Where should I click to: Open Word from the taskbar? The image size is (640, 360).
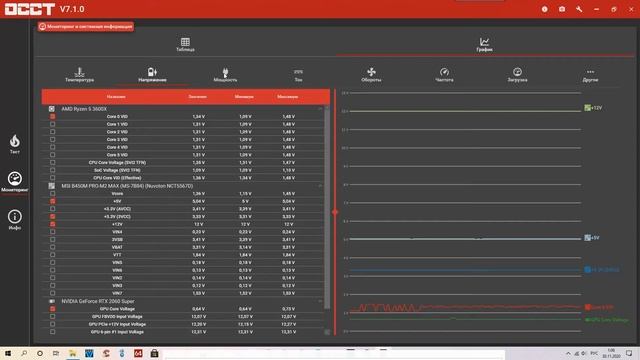(89, 353)
